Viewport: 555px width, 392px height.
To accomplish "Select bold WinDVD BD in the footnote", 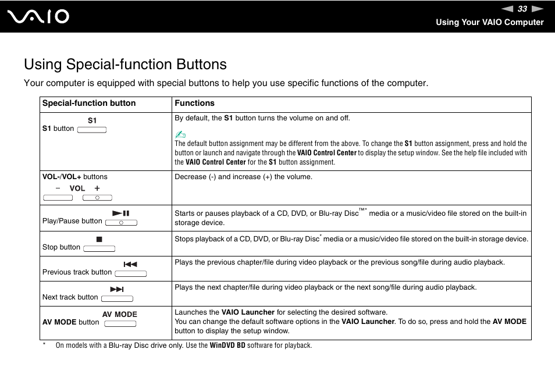I will [x=227, y=345].
